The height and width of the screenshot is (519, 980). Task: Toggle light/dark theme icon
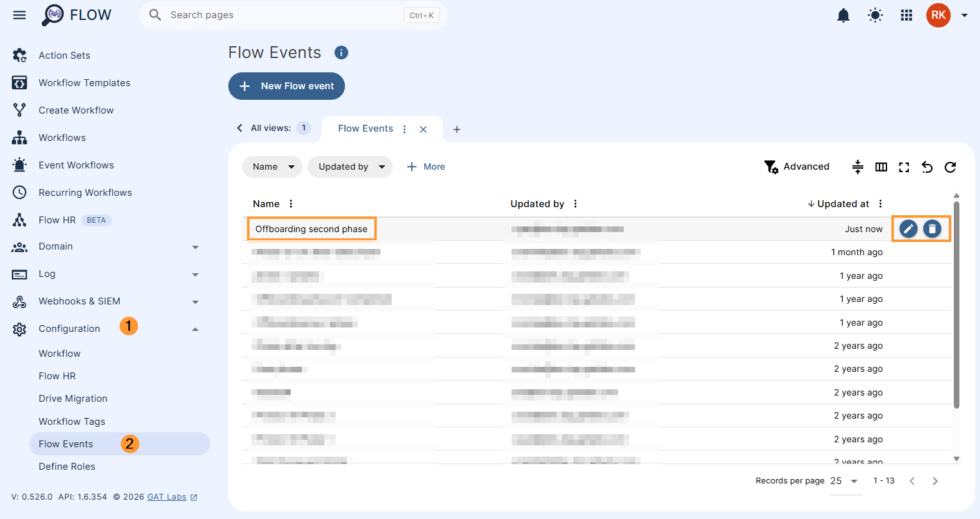[x=875, y=15]
